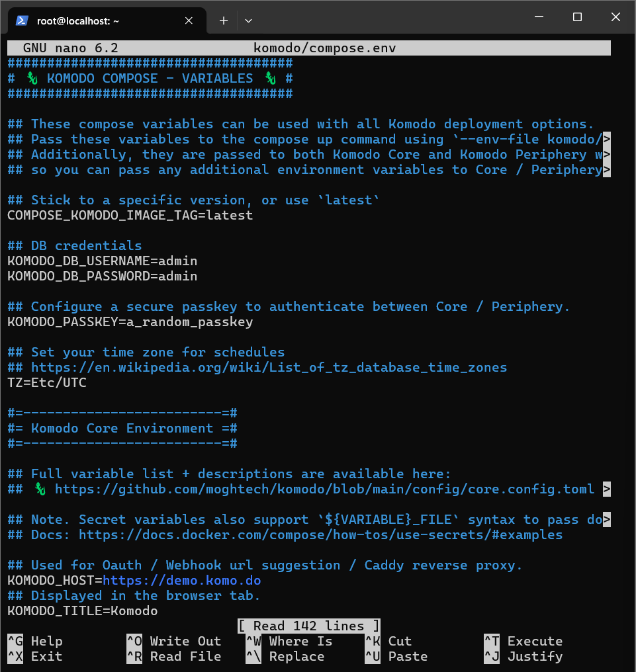This screenshot has width=636, height=672.
Task: Click the 'Additionally, they are passed to both' line
Action: [309, 155]
